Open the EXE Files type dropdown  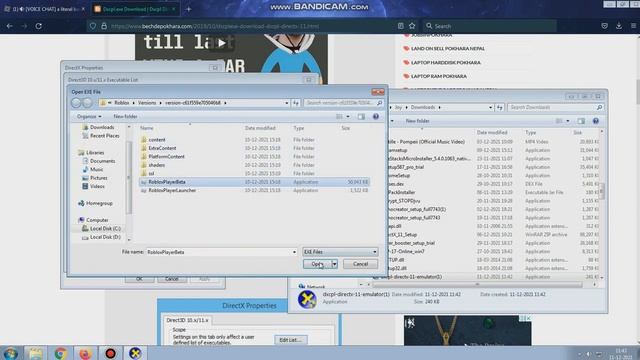click(x=340, y=252)
